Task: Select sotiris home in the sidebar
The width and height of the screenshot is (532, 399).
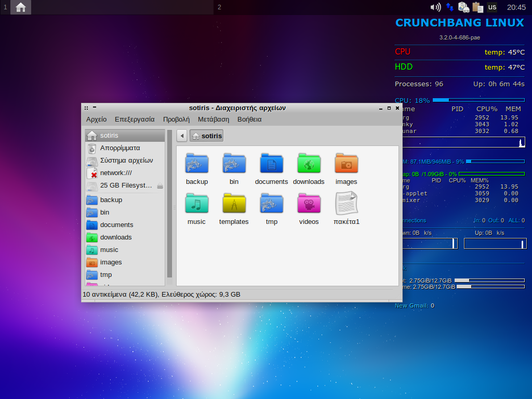Action: [x=125, y=136]
